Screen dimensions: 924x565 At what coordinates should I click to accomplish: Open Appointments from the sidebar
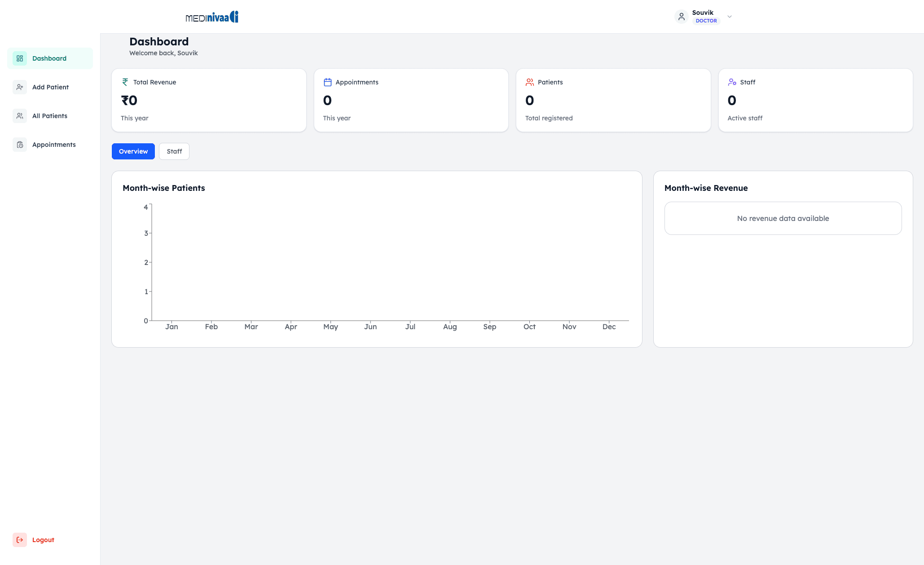(x=54, y=145)
